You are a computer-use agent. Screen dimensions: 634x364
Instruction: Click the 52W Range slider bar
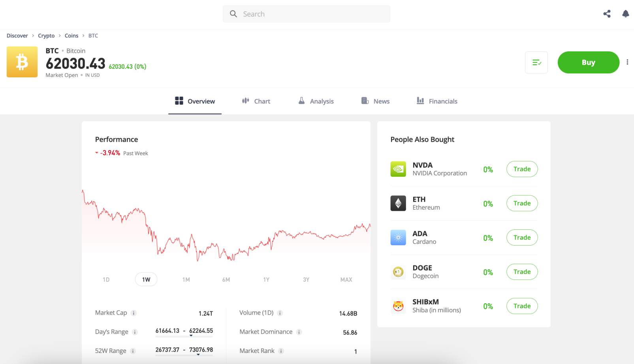click(x=184, y=355)
